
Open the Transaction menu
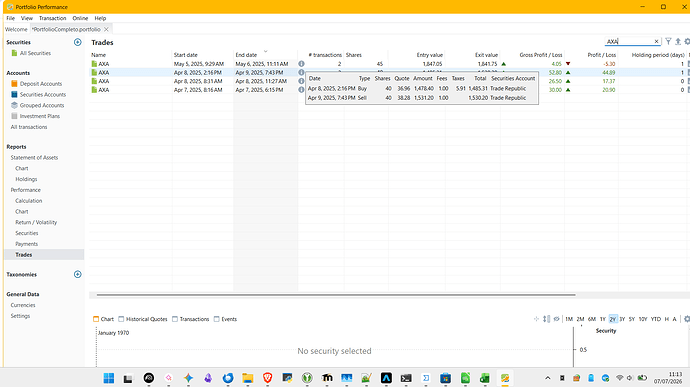click(x=52, y=18)
